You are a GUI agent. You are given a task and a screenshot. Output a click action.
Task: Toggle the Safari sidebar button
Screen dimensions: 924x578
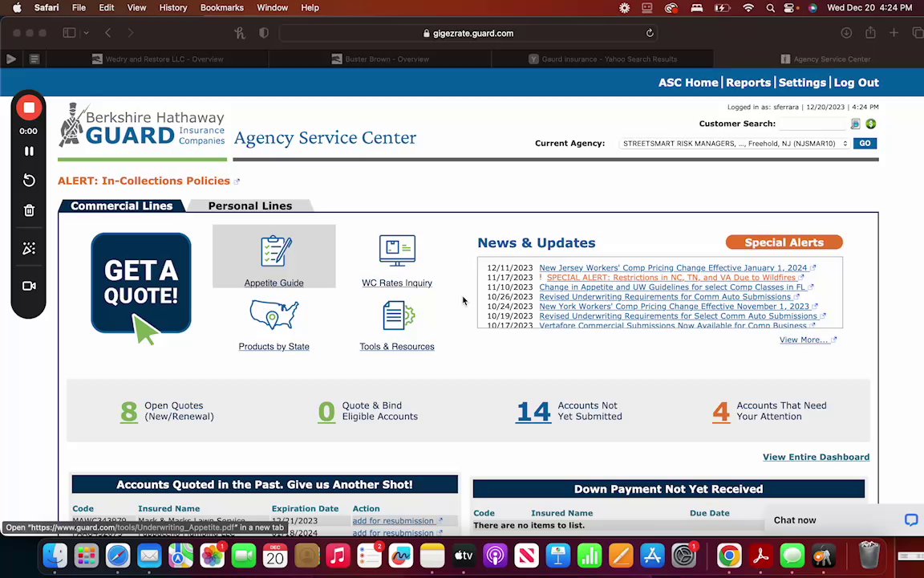(69, 33)
